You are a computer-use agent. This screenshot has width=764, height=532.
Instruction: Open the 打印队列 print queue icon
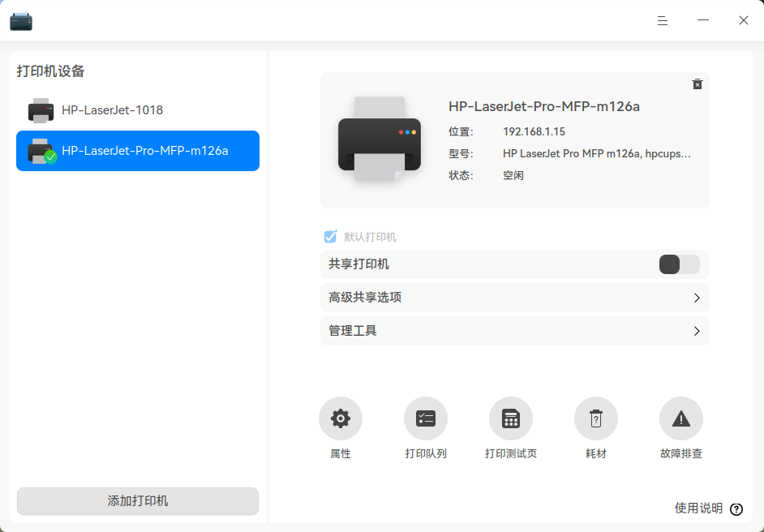pyautogui.click(x=425, y=418)
